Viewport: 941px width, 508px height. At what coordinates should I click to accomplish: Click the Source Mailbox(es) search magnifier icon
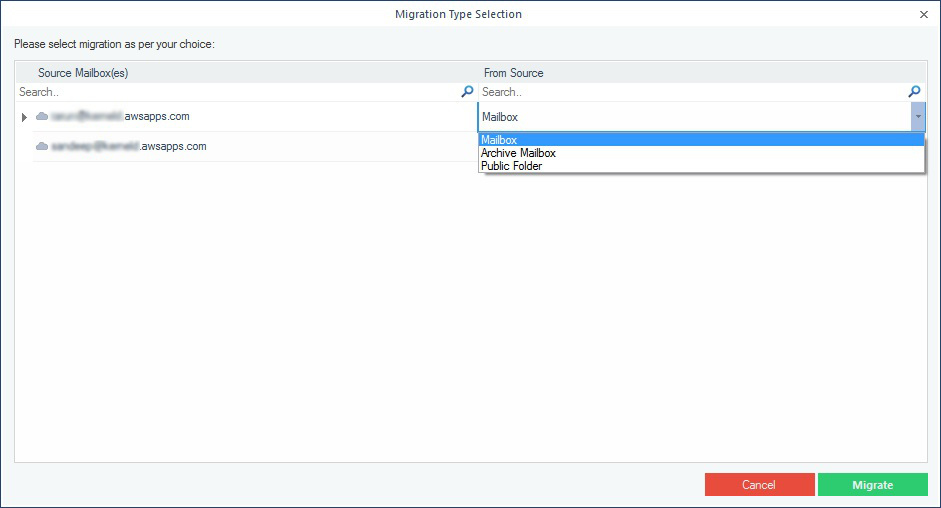467,92
